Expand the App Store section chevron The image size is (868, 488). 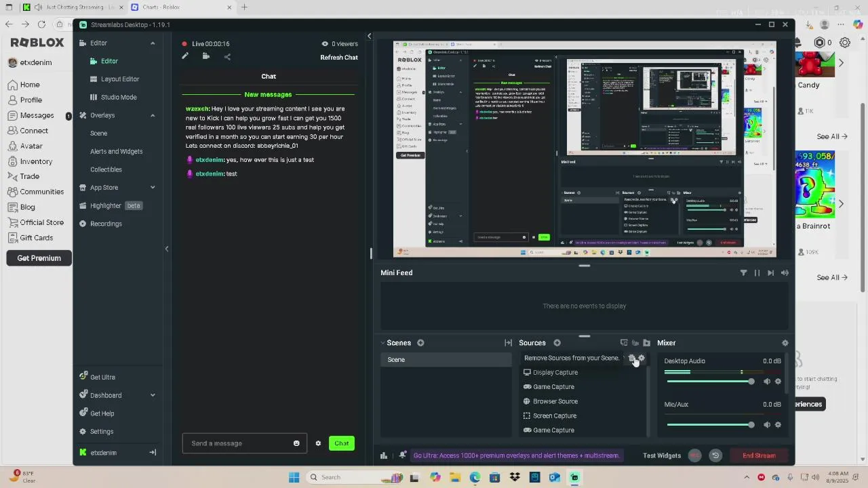pyautogui.click(x=153, y=188)
